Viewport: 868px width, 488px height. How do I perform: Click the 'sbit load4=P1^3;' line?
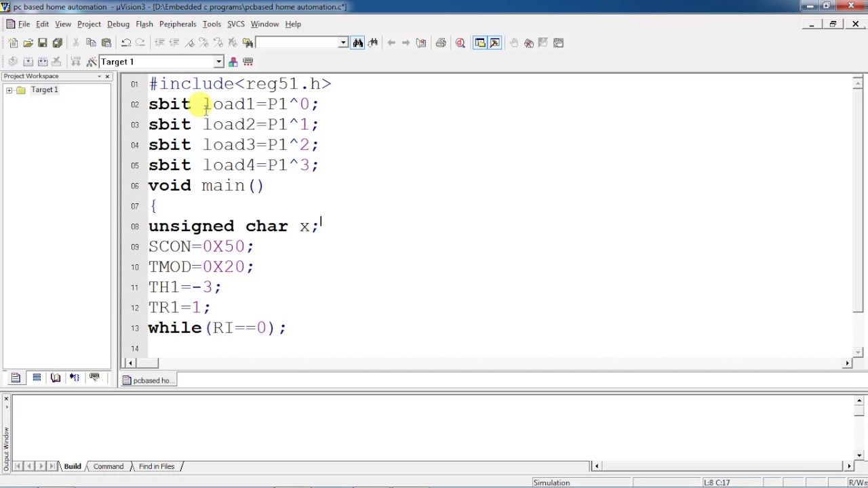pyautogui.click(x=233, y=165)
